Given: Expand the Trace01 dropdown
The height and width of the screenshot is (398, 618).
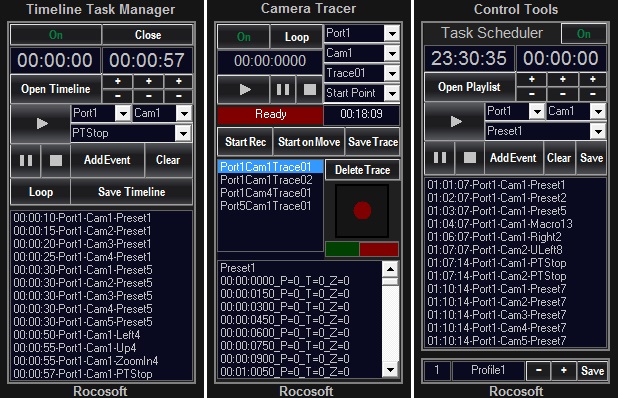Looking at the screenshot, I should (x=392, y=73).
